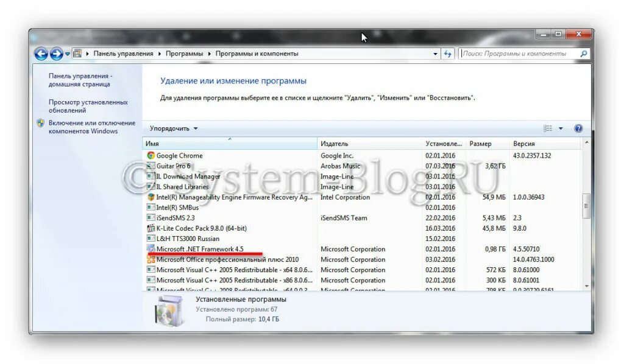Image resolution: width=624 pixels, height=364 pixels.
Task: Click Intel Manageability Engine Firmware icon
Action: (x=151, y=197)
